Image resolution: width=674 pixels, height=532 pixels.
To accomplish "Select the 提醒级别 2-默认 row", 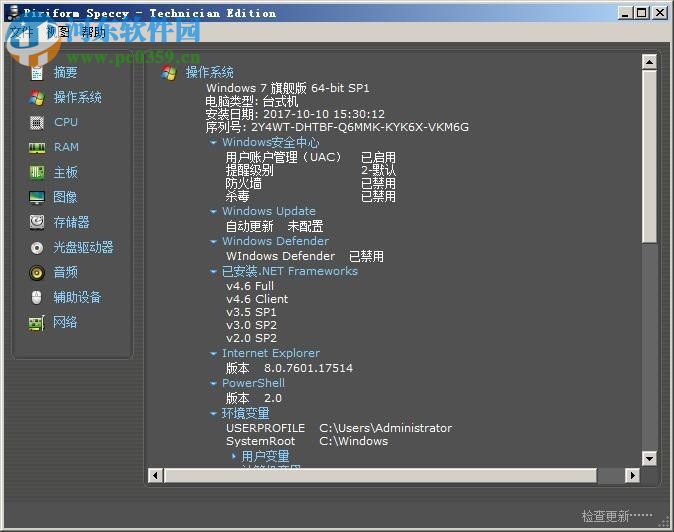I will click(310, 170).
